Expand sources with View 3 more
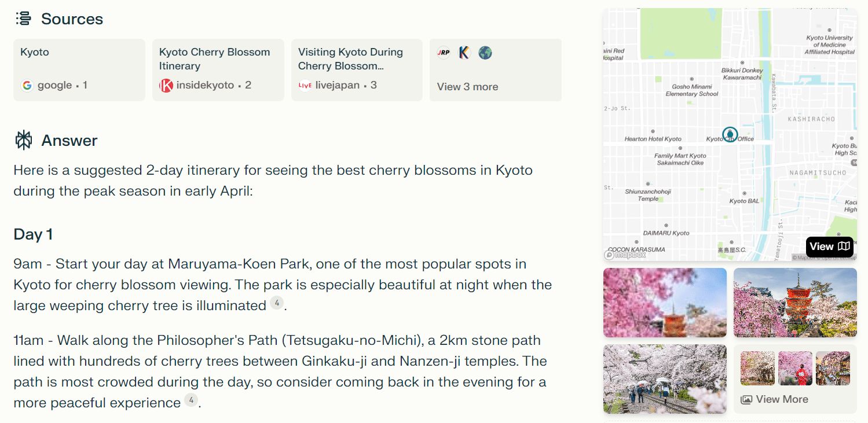 pos(467,87)
